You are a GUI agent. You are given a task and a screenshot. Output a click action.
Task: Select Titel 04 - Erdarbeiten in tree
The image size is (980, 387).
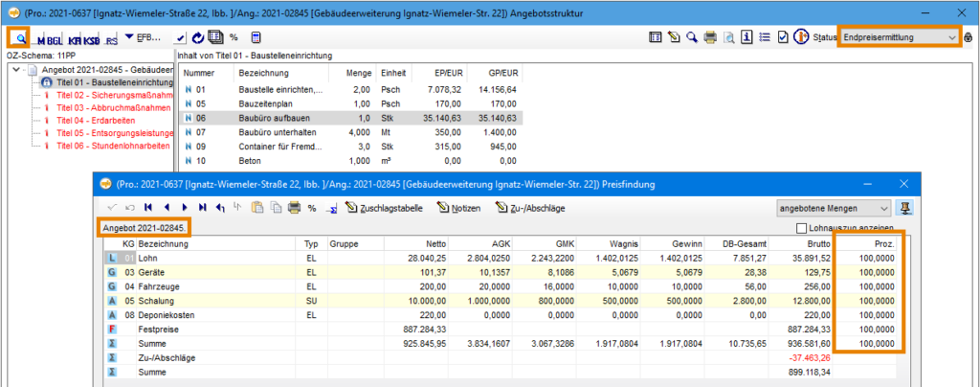click(x=95, y=120)
